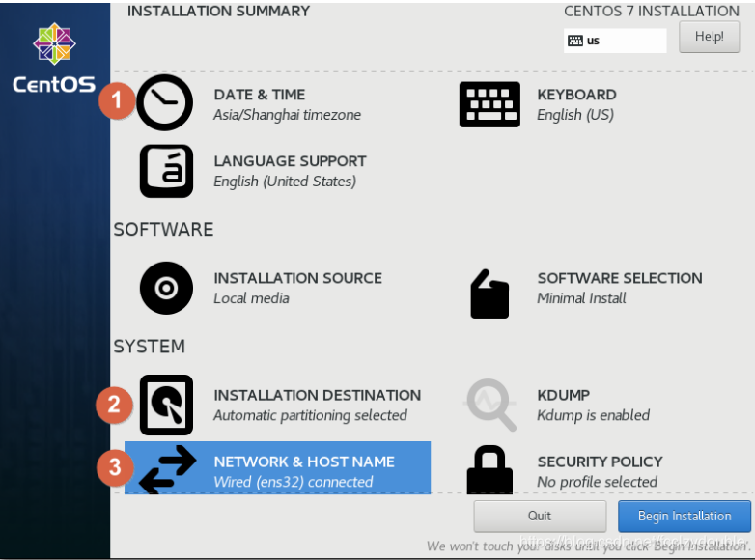Open the Kdump magnifier icon
This screenshot has width=755, height=560.
coord(490,405)
